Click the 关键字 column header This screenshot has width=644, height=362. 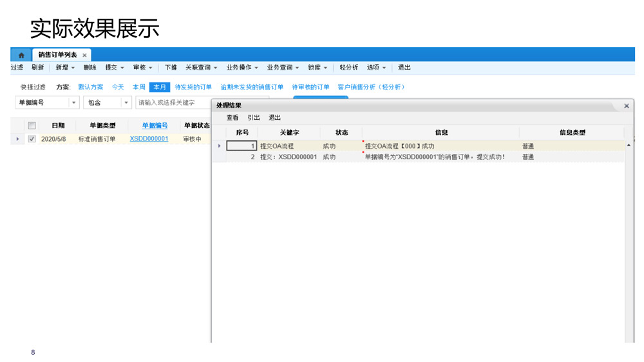point(290,132)
